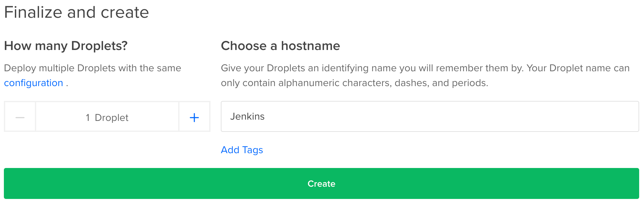
Task: Follow the blue configuration link
Action: pyautogui.click(x=34, y=83)
